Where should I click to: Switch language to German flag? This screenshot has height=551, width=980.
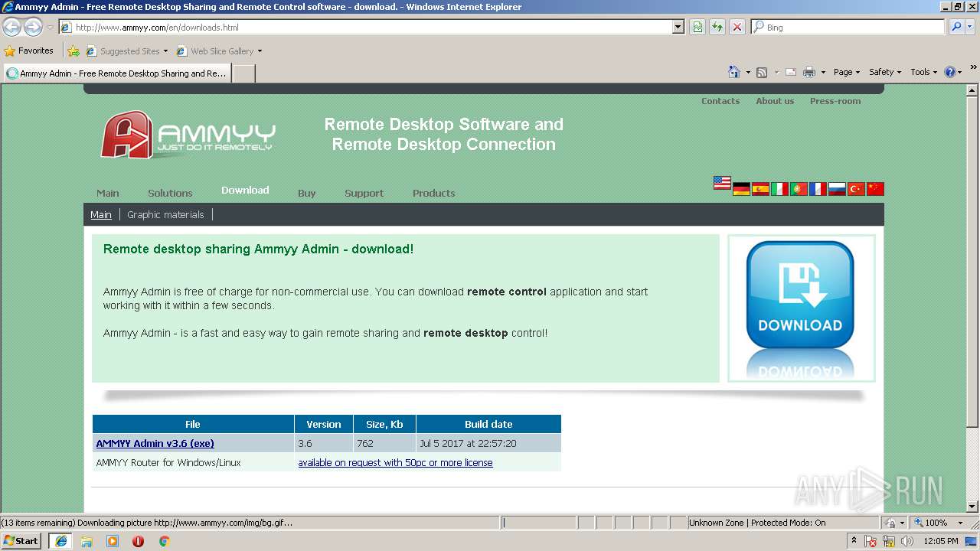[x=741, y=189]
